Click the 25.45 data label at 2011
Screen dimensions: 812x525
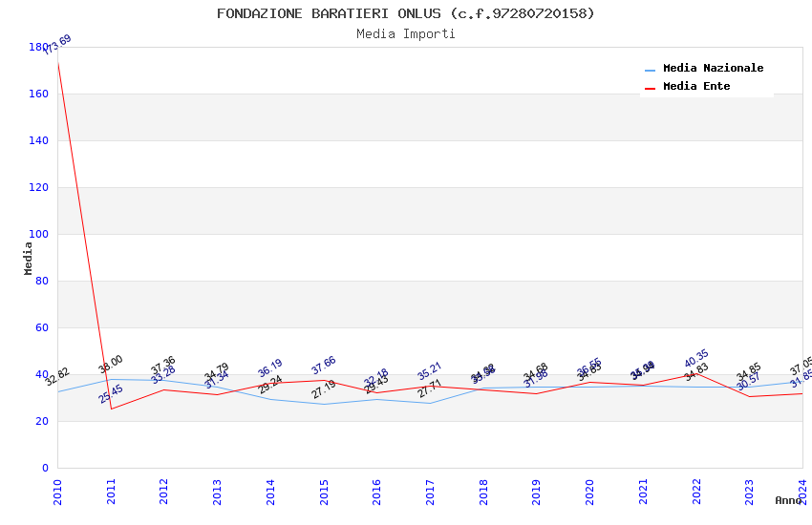[111, 394]
